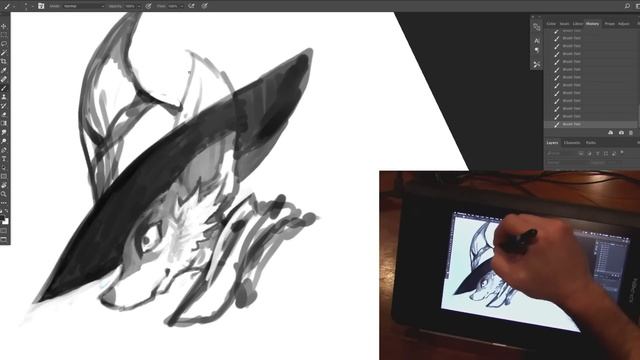
Task: Select the Gradient tool
Action: [x=4, y=123]
